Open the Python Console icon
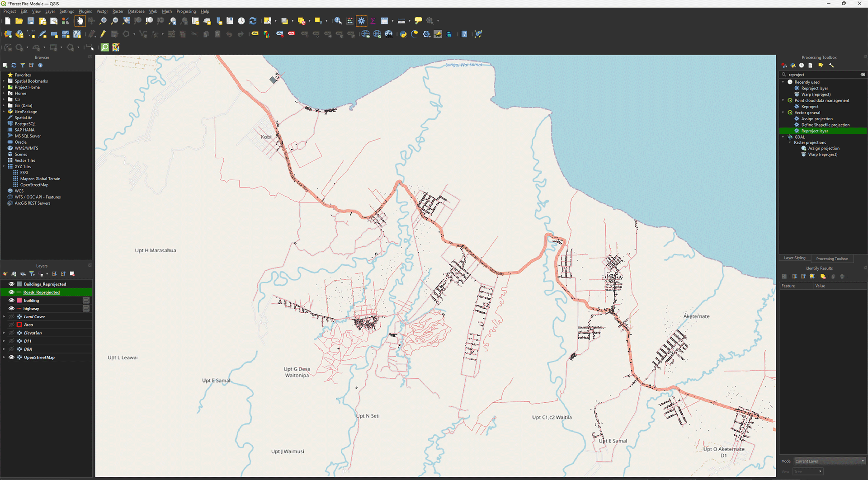The image size is (868, 480). tap(403, 34)
